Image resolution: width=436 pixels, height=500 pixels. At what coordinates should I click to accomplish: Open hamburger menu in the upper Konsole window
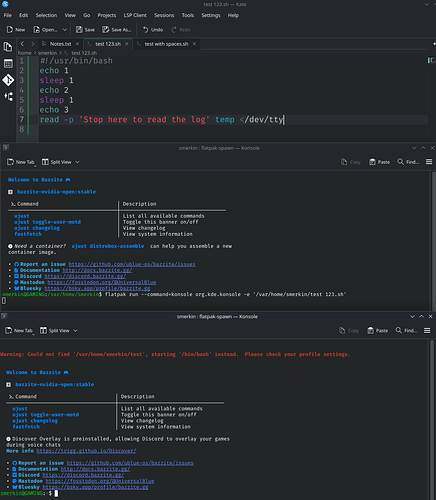[429, 162]
